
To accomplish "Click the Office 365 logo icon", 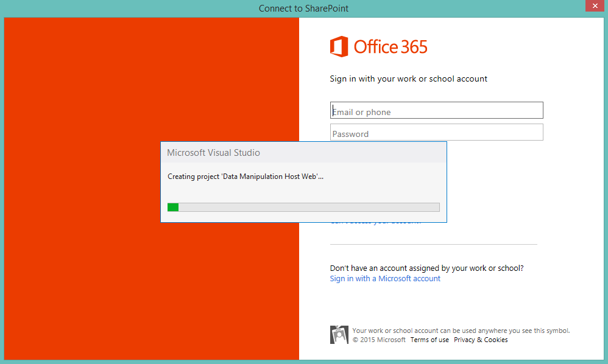I will click(339, 46).
